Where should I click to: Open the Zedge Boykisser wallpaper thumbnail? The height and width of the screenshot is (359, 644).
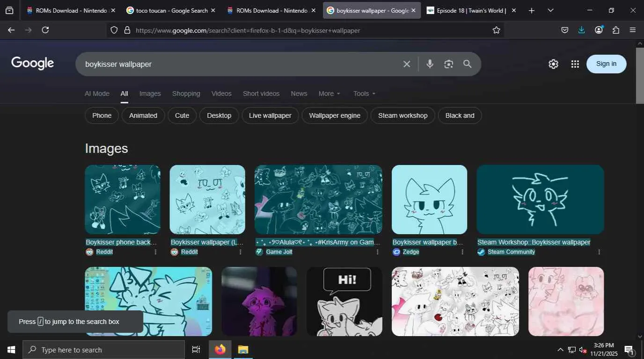[429, 200]
